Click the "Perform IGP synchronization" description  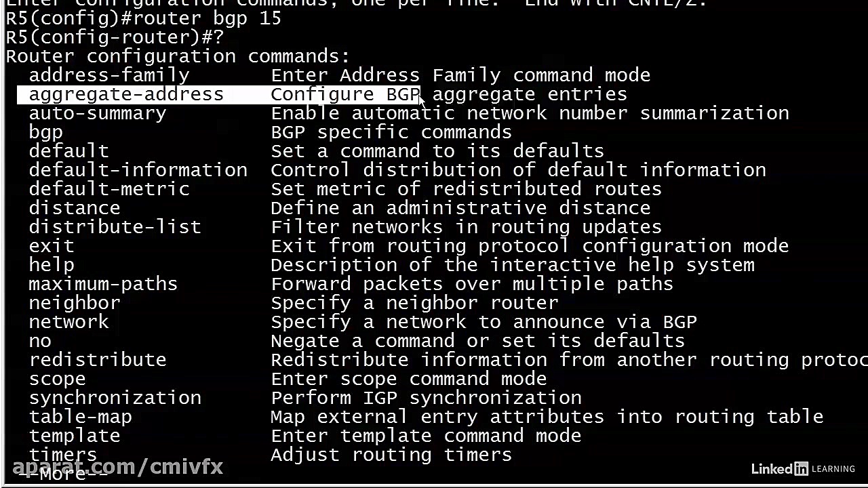(x=426, y=398)
